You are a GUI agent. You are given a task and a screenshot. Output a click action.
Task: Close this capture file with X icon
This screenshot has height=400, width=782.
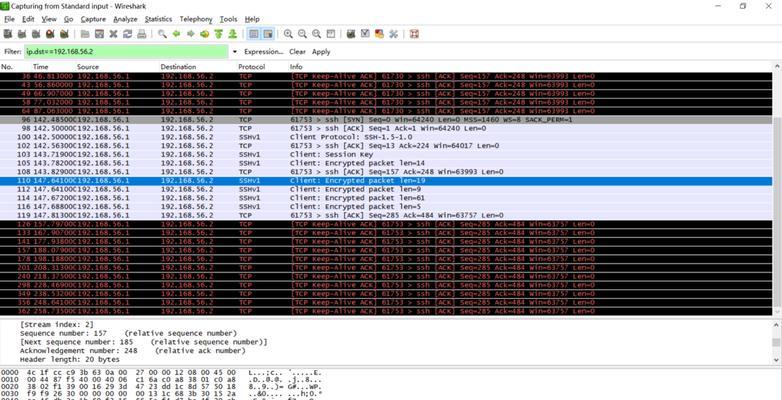[113, 34]
